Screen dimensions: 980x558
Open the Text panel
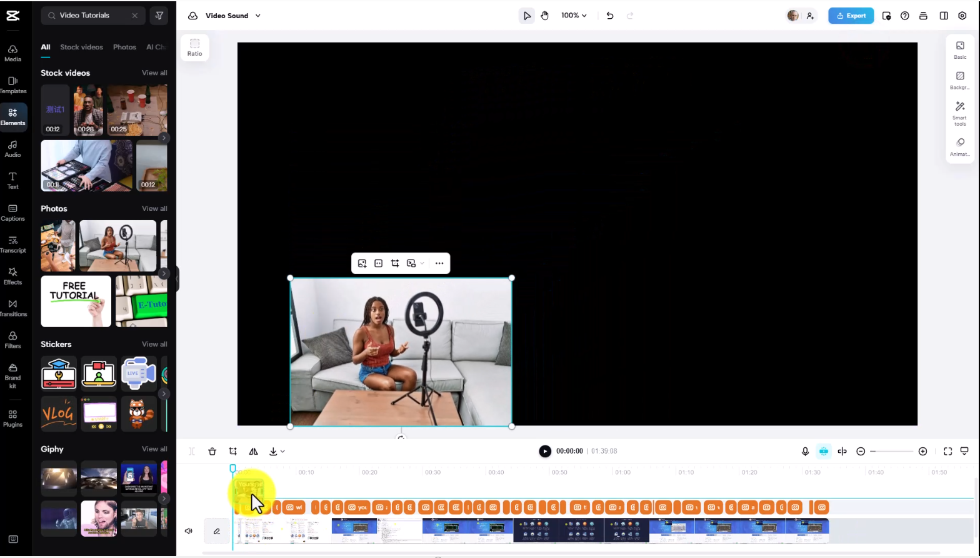coord(12,181)
